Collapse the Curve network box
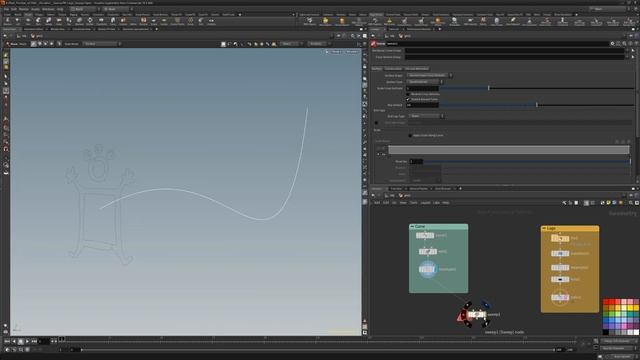This screenshot has height=360, width=640. pos(412,226)
